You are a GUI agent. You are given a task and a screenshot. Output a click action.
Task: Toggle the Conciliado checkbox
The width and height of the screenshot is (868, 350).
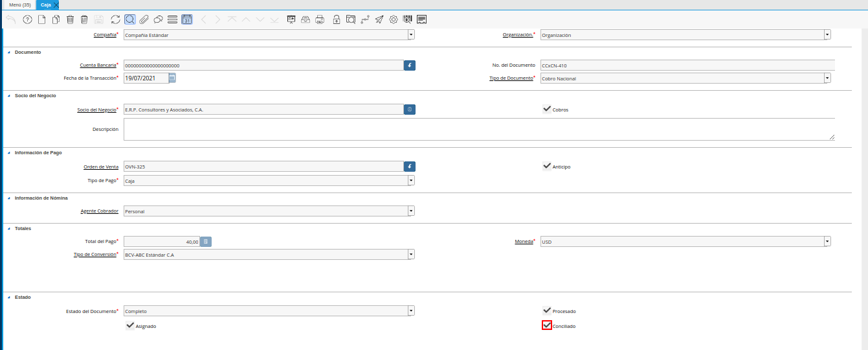pos(547,326)
